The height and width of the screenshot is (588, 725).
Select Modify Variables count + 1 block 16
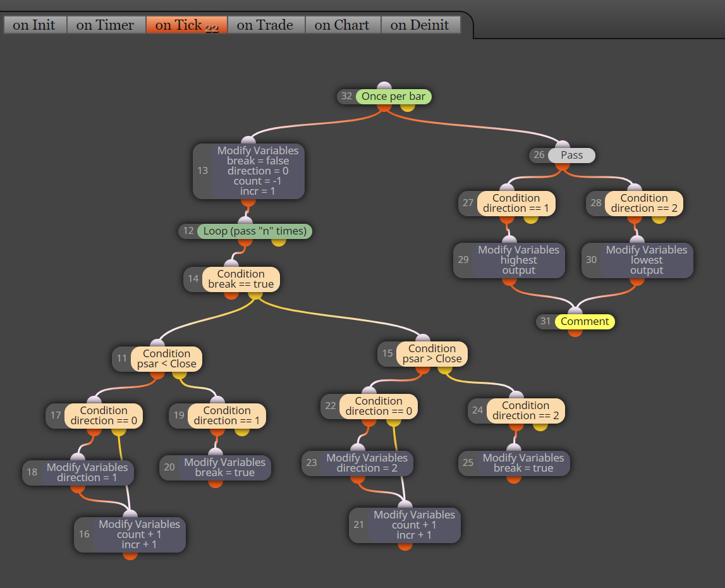point(130,534)
